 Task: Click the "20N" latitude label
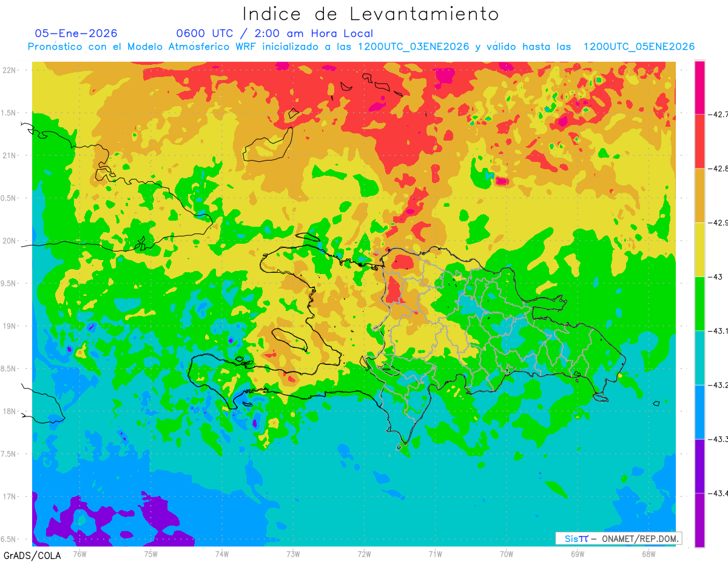coord(10,241)
